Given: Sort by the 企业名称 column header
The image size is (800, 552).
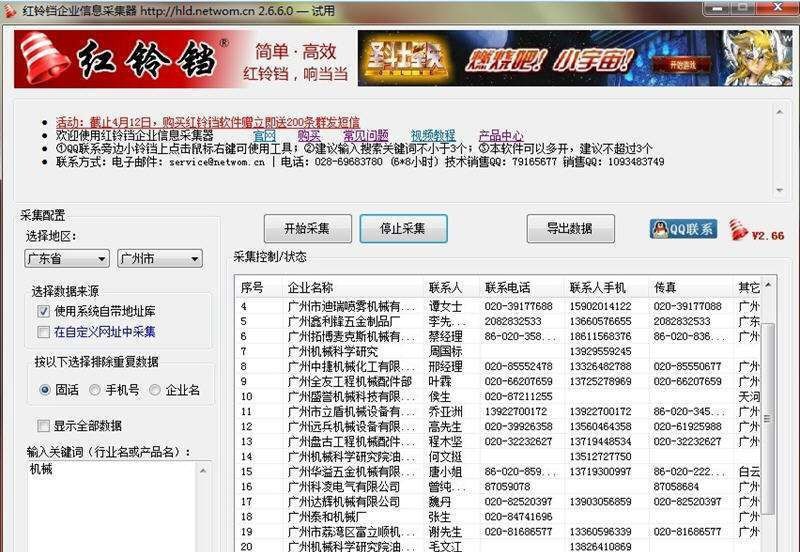Looking at the screenshot, I should [353, 288].
